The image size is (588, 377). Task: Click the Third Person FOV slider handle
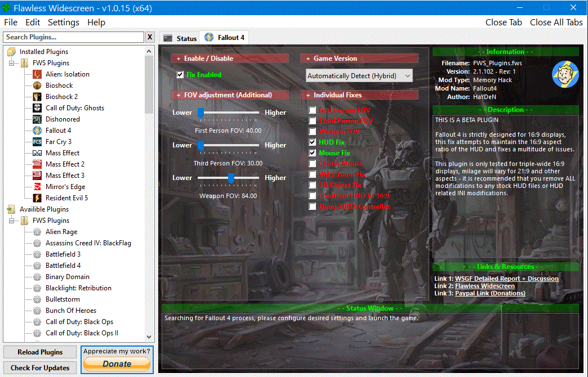pos(201,145)
